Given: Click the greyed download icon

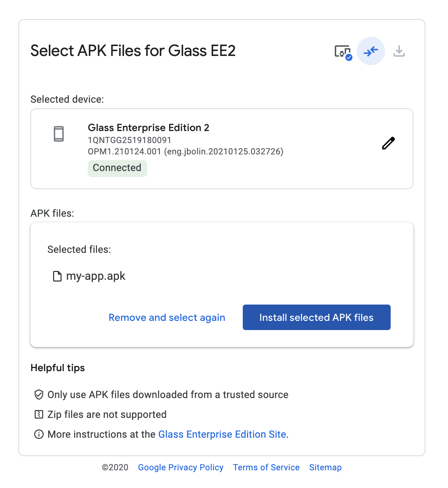Looking at the screenshot, I should pos(399,51).
